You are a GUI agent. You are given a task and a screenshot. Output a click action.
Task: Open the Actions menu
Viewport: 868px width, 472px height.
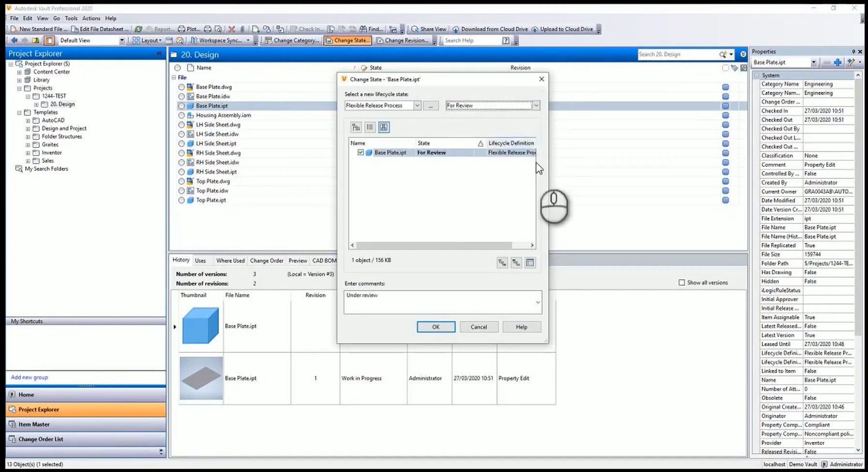tap(91, 18)
